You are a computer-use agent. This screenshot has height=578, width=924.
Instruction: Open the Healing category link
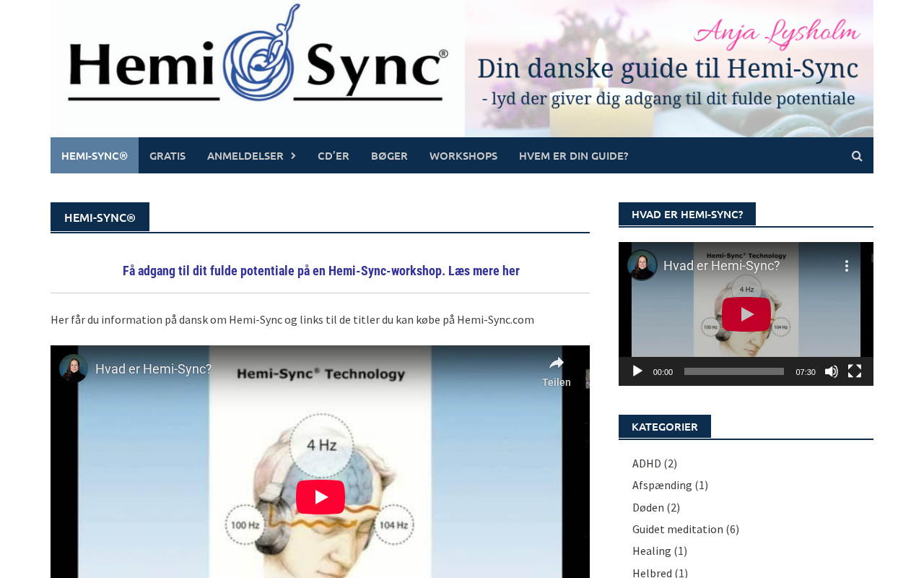652,551
